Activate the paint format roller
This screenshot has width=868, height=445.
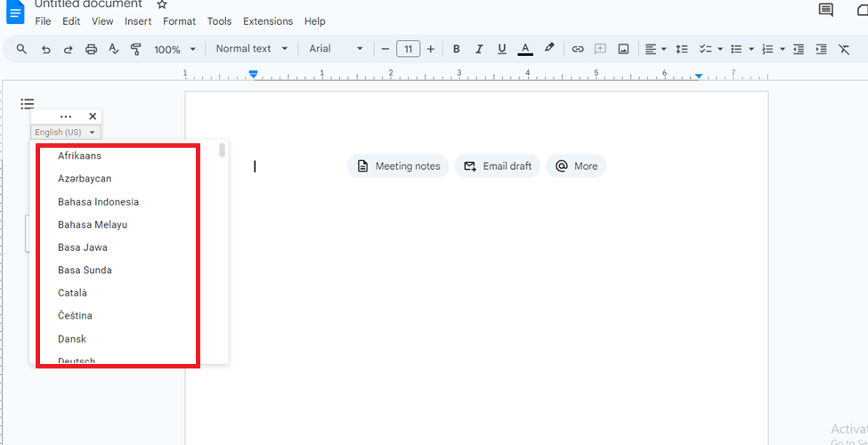135,49
